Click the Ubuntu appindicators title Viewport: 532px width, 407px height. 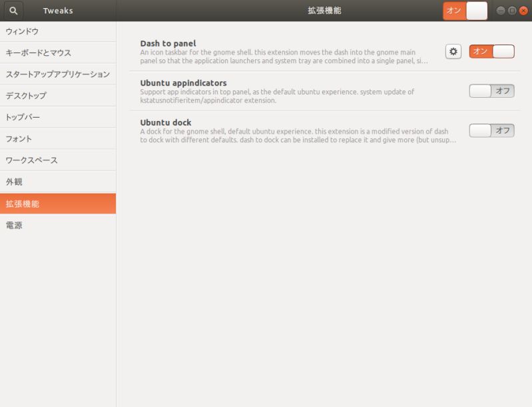[183, 83]
